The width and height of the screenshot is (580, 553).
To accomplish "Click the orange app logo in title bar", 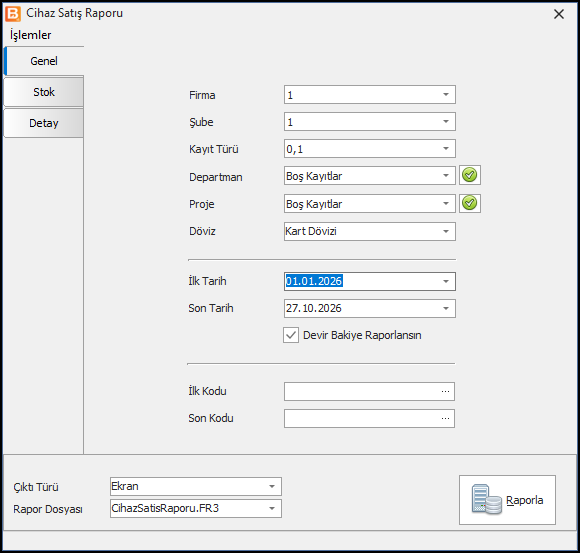I will click(x=13, y=14).
